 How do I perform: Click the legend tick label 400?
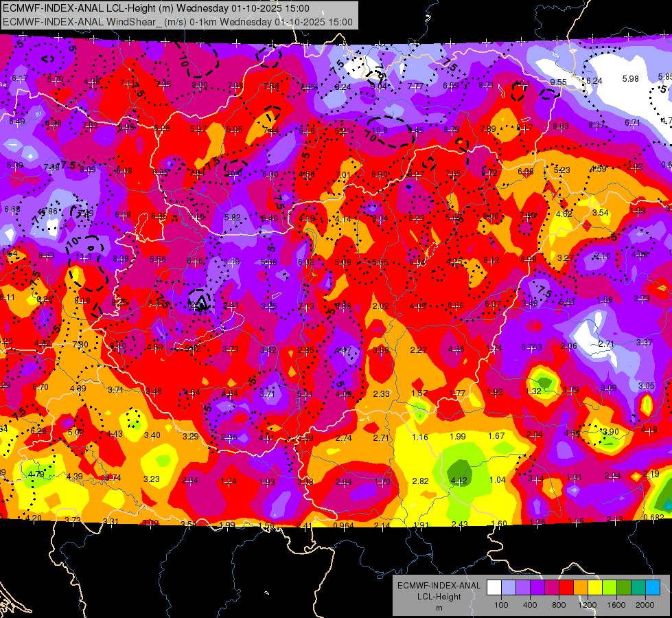tap(530, 605)
